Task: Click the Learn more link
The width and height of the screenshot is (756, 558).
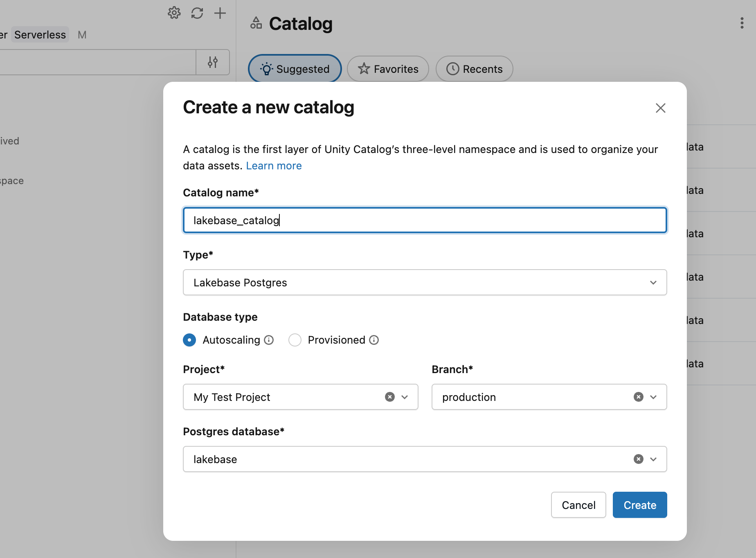Action: pos(274,166)
